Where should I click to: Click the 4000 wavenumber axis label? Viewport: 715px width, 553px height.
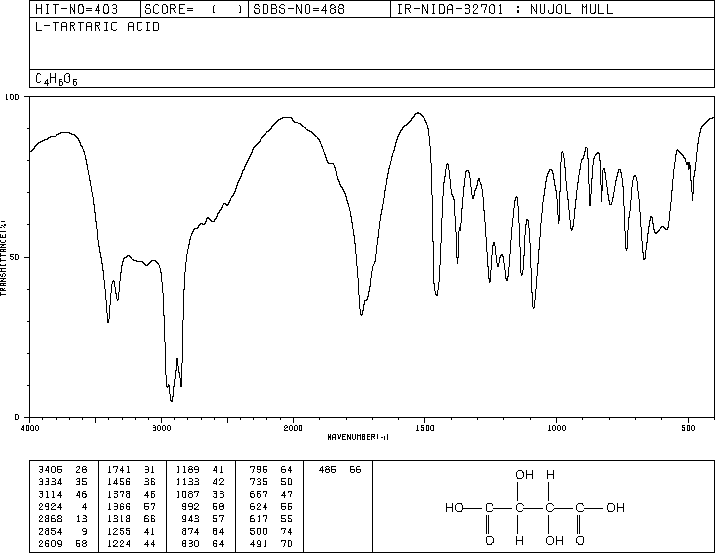coord(30,428)
